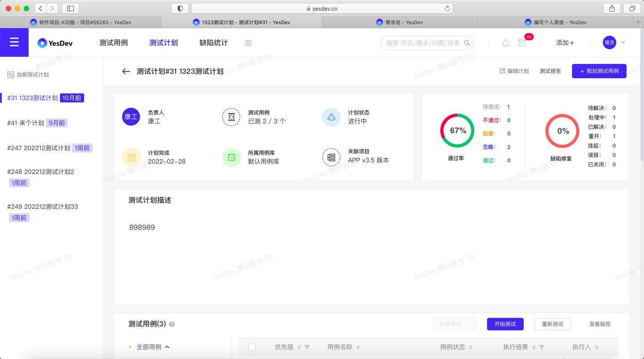This screenshot has height=359, width=644.
Task: Switch to the 测试用例 tab
Action: click(114, 42)
